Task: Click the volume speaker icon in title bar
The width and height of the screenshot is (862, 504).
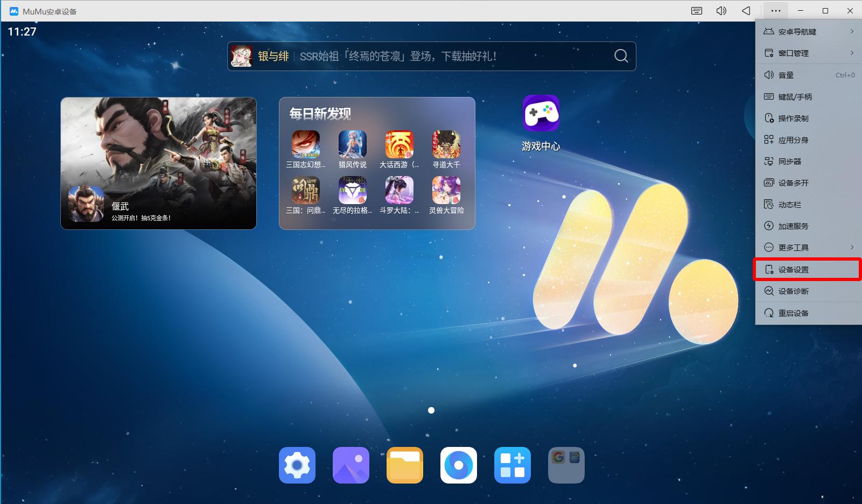Action: [721, 11]
